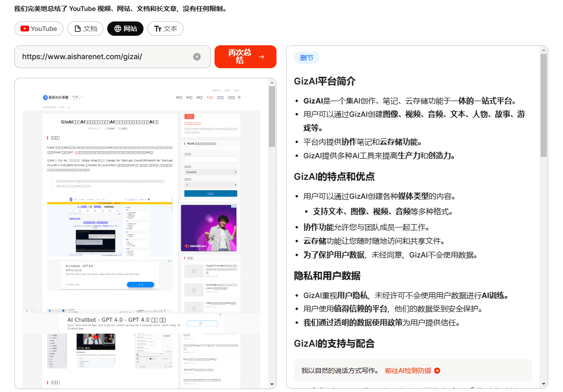Viewport: 563px width, 392px height.
Task: Click the red arrow icon after 前往AI检测防御
Action: click(437, 371)
